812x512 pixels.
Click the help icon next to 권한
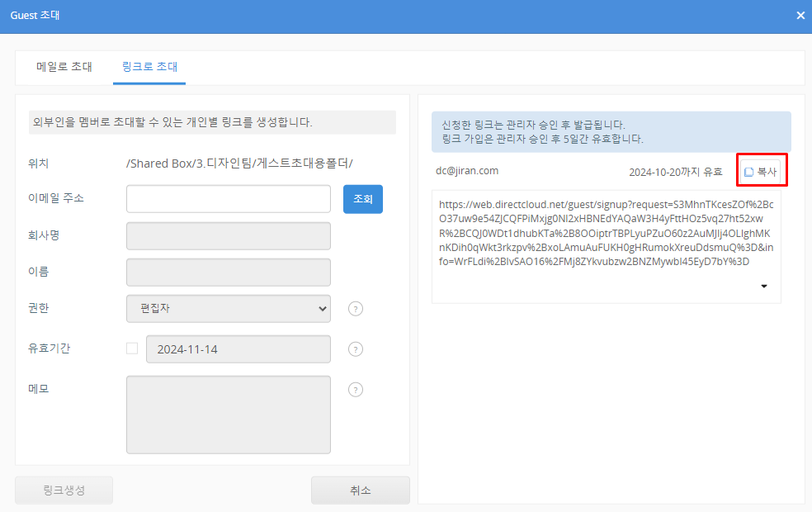[x=356, y=309]
